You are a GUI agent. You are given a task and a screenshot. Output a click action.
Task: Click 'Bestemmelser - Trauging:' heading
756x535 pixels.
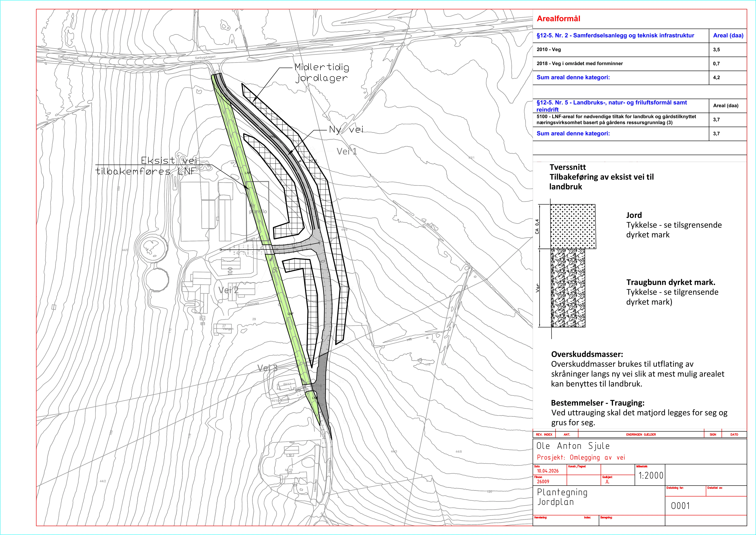tap(598, 403)
